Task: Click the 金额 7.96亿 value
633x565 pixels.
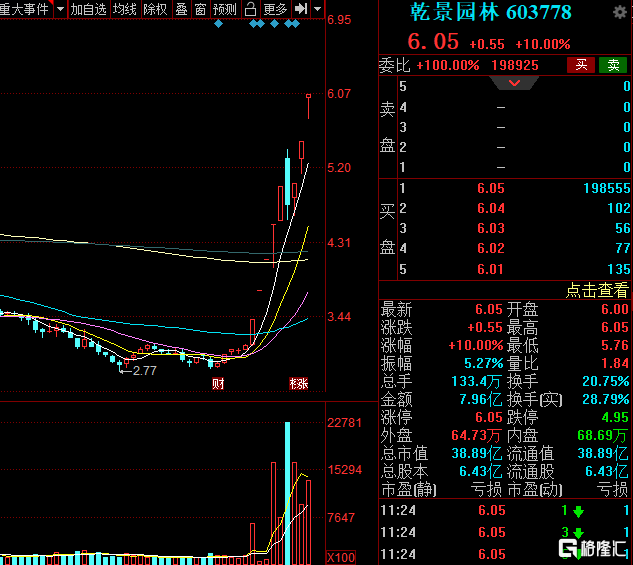Action: point(481,399)
